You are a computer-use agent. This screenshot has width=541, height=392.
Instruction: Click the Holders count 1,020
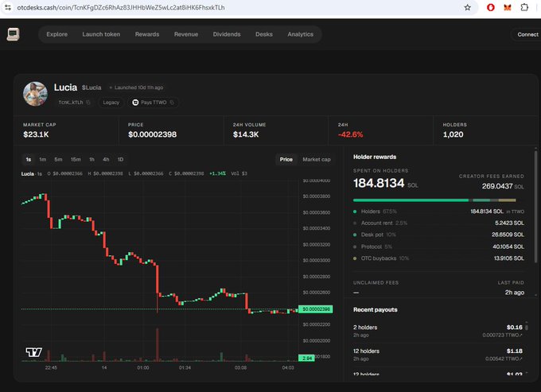453,134
